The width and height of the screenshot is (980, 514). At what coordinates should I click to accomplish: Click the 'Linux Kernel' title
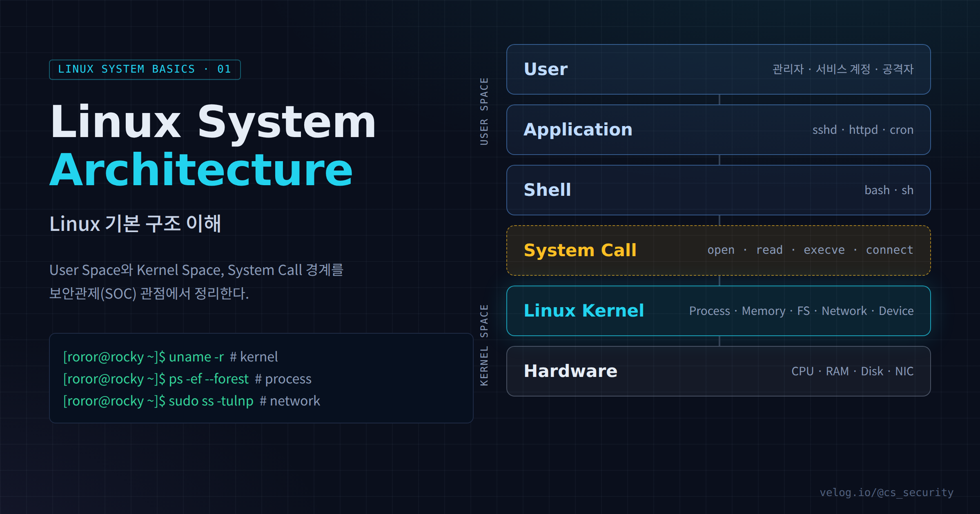click(584, 310)
